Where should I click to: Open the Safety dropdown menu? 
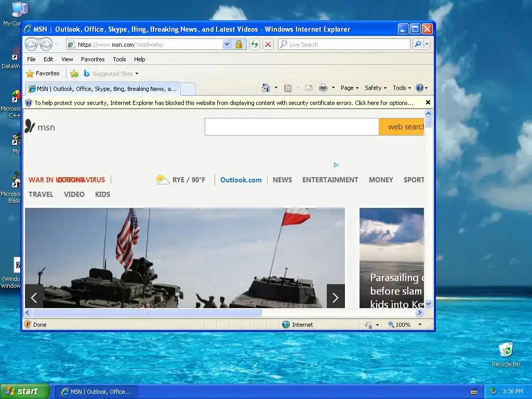pos(375,88)
